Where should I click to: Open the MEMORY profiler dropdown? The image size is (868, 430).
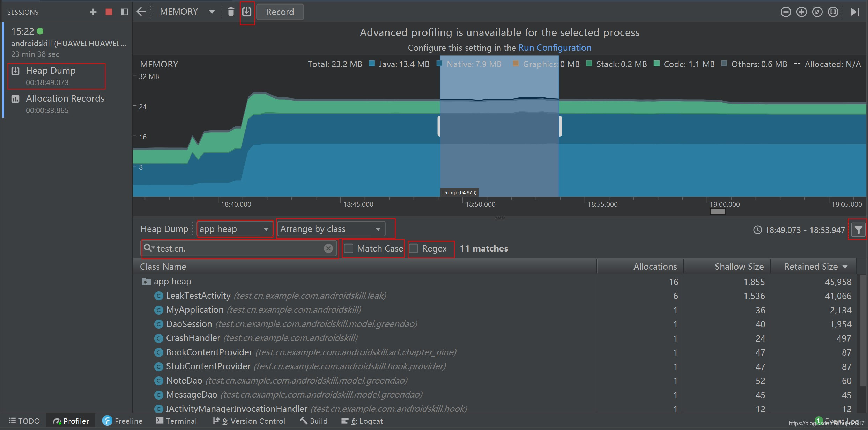[x=187, y=12]
